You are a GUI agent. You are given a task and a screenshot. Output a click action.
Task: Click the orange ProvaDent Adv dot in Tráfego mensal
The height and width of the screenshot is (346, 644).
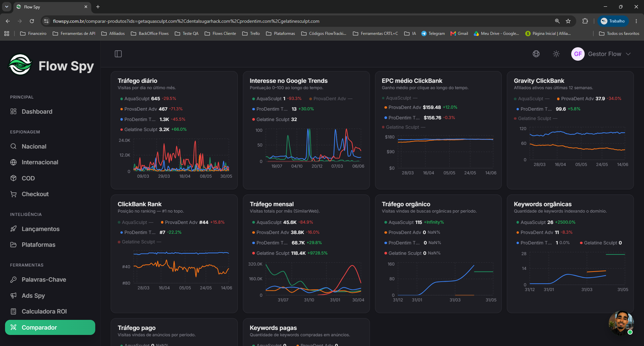coord(254,233)
